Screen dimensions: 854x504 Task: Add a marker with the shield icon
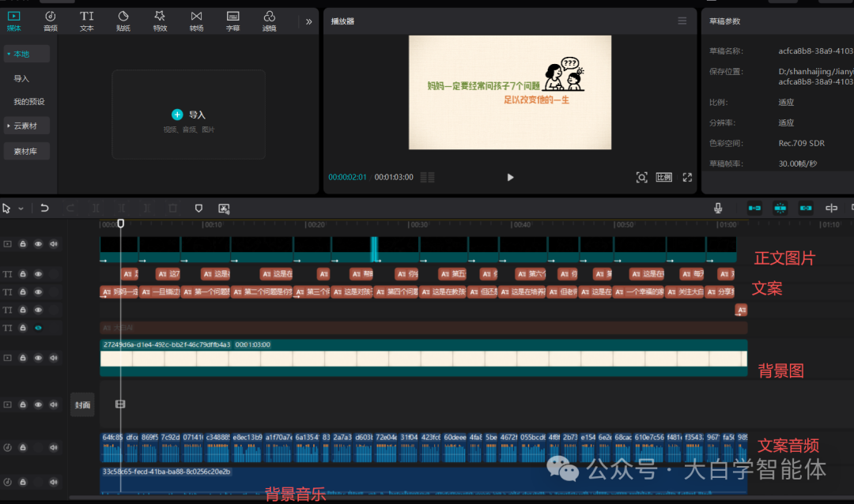[x=198, y=209]
